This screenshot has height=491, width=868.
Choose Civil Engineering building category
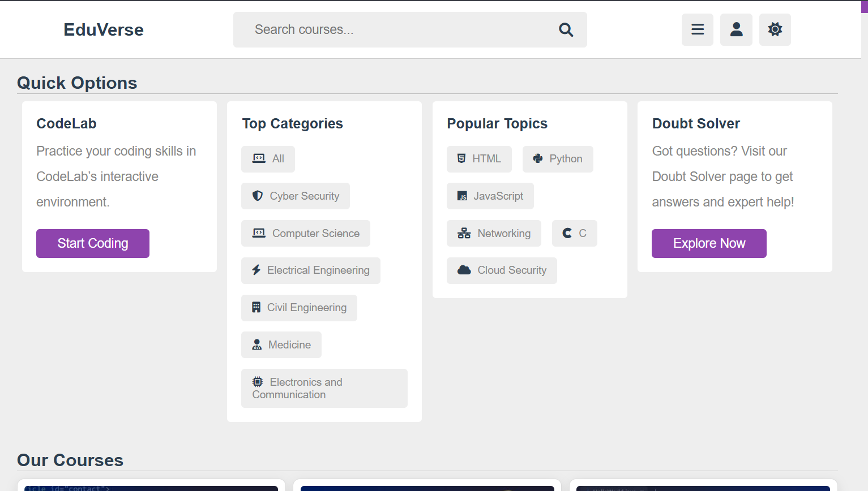point(299,308)
